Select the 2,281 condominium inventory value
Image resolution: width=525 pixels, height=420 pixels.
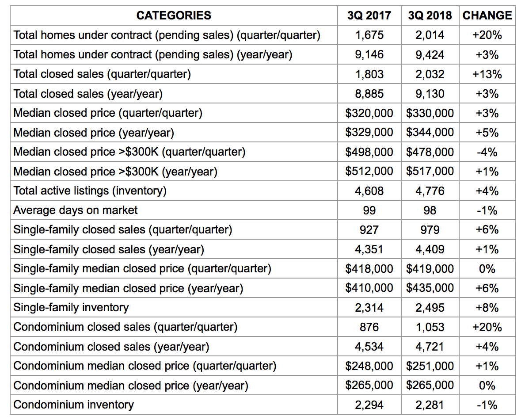click(x=430, y=405)
